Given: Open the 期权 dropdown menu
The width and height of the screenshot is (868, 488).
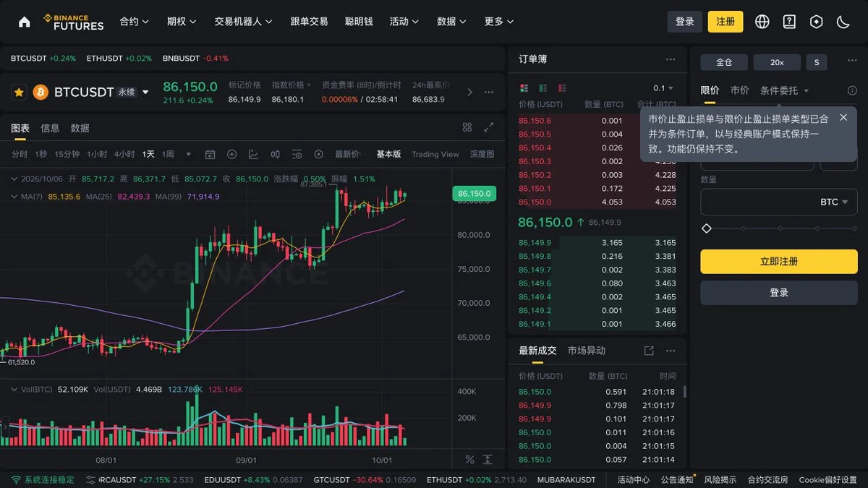Looking at the screenshot, I should pos(182,22).
